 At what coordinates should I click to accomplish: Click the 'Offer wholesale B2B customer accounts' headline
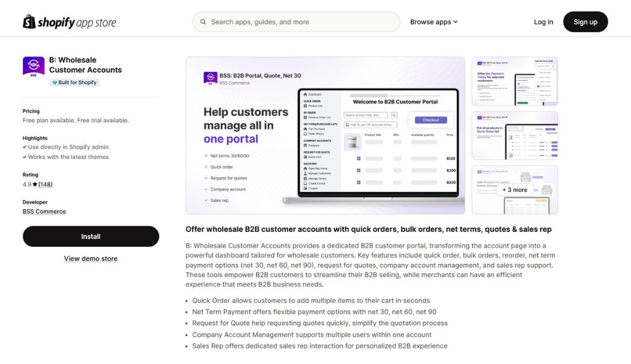[x=368, y=229]
